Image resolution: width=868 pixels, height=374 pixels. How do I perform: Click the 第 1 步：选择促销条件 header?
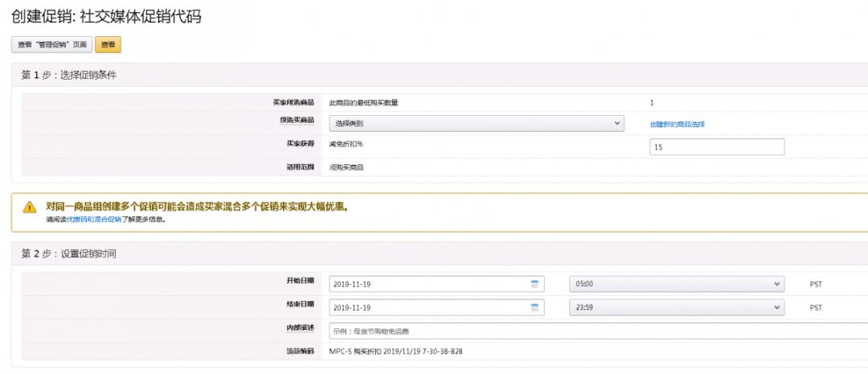71,75
